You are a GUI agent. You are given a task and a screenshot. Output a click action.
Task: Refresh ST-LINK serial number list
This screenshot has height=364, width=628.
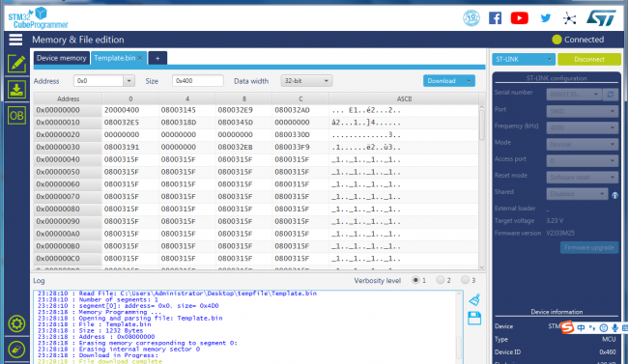tap(611, 95)
